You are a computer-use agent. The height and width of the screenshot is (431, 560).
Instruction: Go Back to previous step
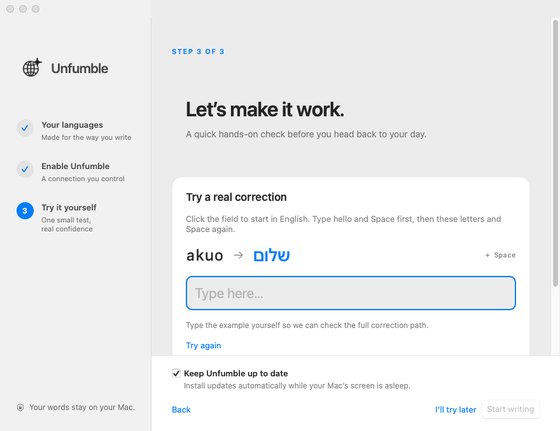click(x=181, y=410)
